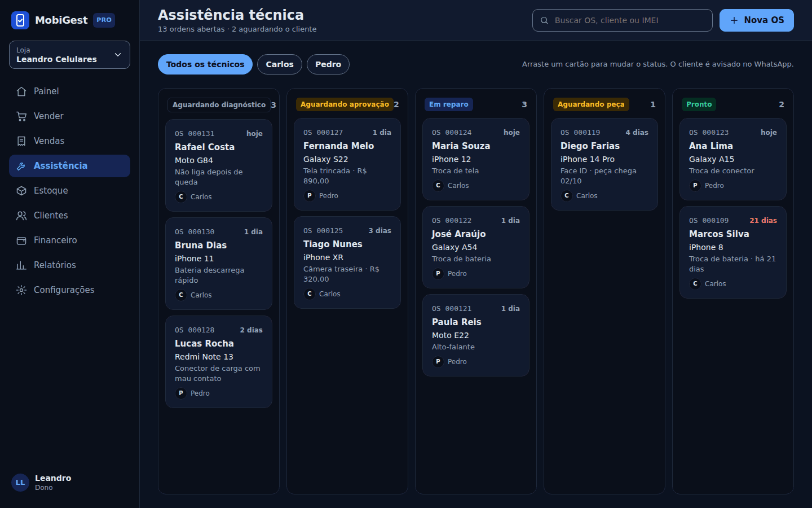
Task: Open José Araújo Galaxy A54 order card
Action: click(x=475, y=247)
